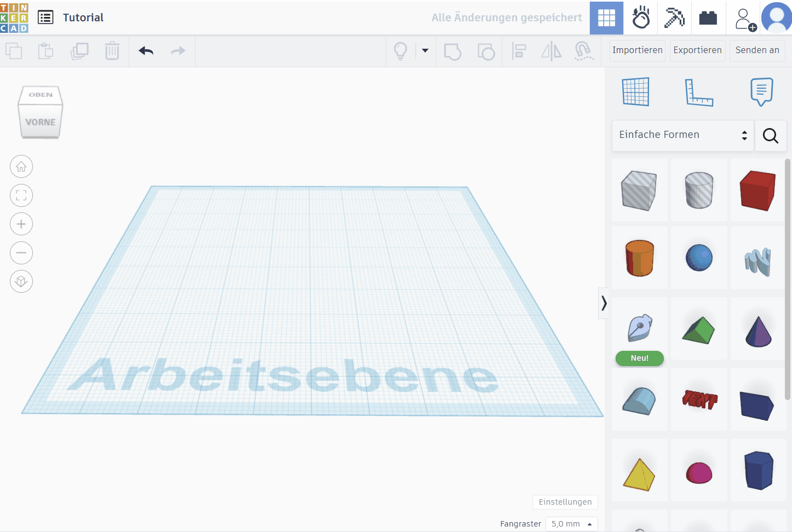Screen dimensions: 792x532
Task: Select the striped hole box shape
Action: coord(640,190)
